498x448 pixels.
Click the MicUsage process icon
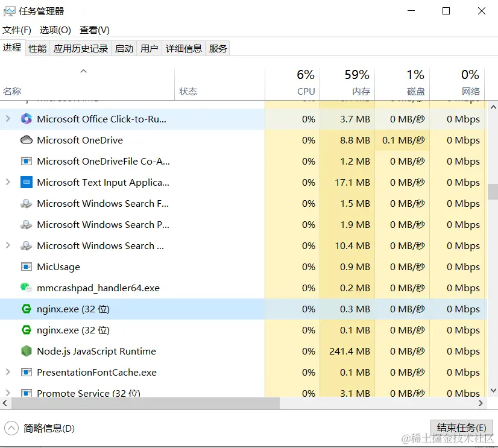(27, 267)
